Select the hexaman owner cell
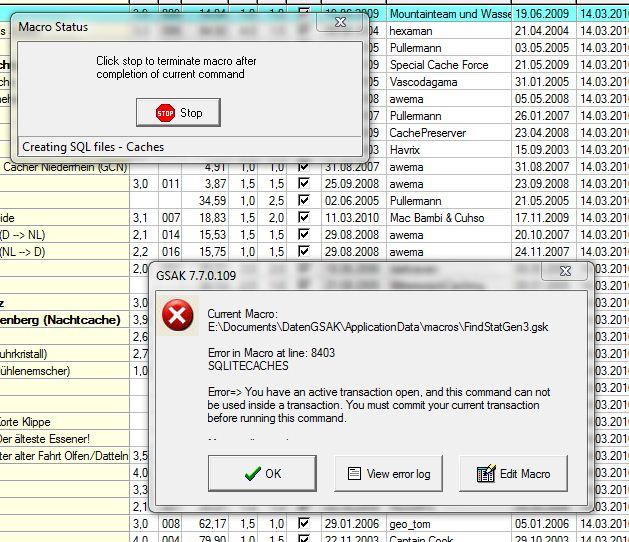The height and width of the screenshot is (542, 629). click(449, 31)
